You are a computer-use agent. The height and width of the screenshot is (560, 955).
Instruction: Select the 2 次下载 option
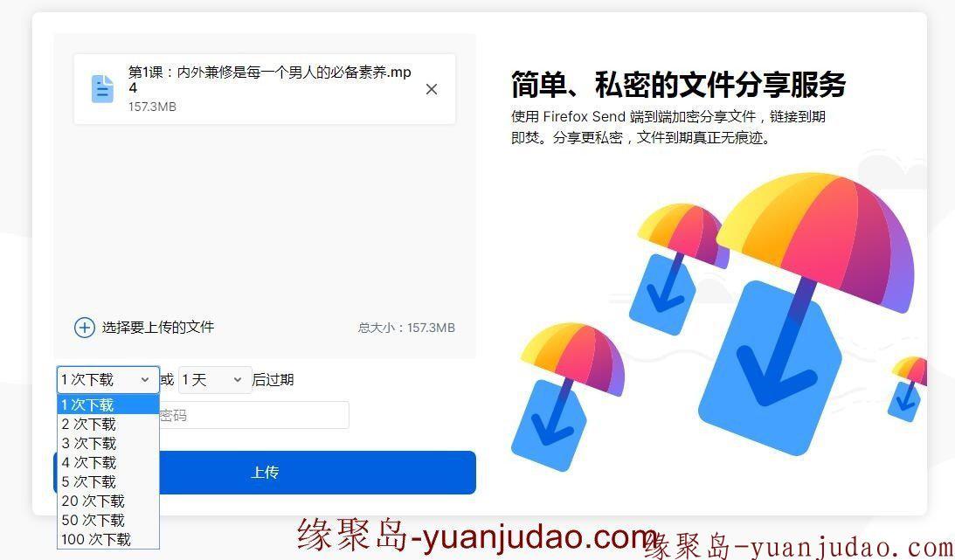click(107, 425)
